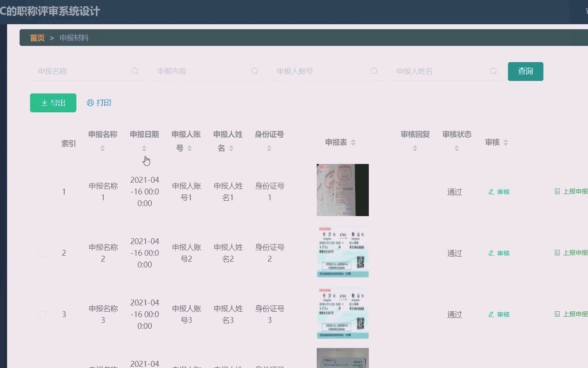Click the 通过 status in row 2

(x=455, y=253)
